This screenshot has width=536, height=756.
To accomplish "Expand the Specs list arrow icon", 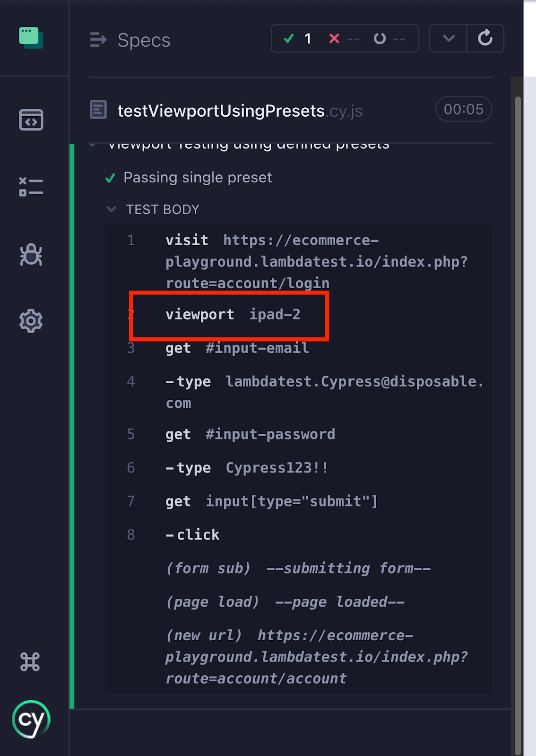I will [x=98, y=40].
